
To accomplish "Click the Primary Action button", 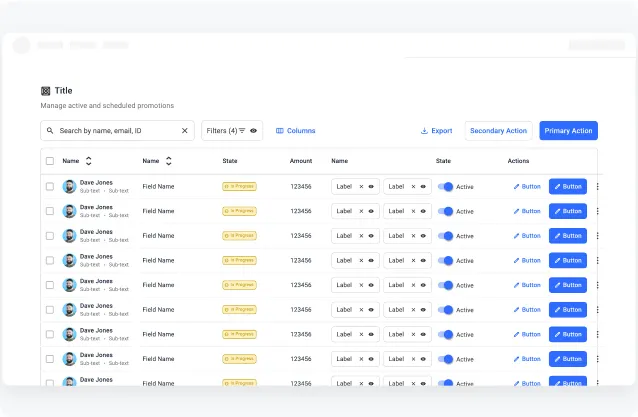I will pyautogui.click(x=568, y=131).
